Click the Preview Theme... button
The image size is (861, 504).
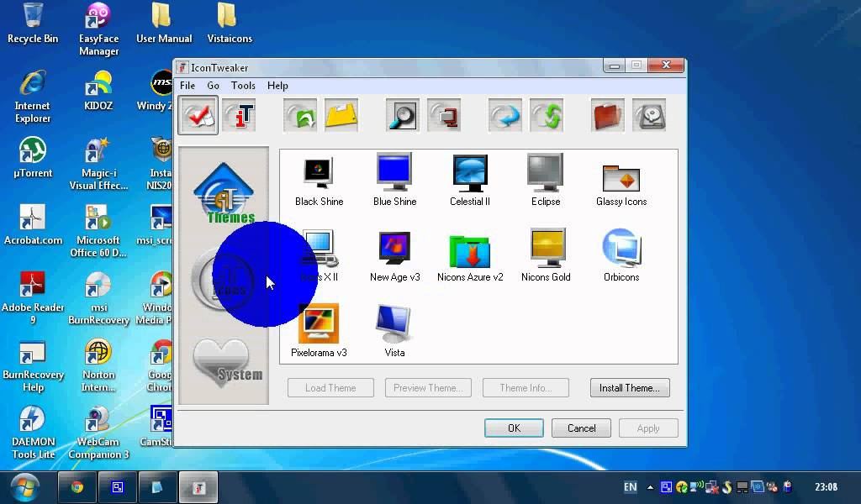428,388
